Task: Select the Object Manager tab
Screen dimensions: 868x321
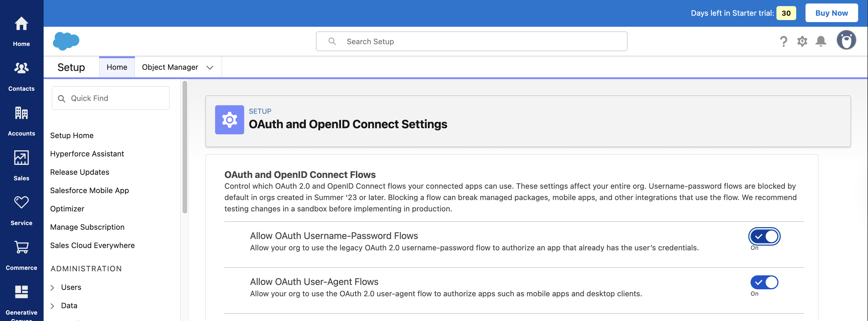Action: 170,67
